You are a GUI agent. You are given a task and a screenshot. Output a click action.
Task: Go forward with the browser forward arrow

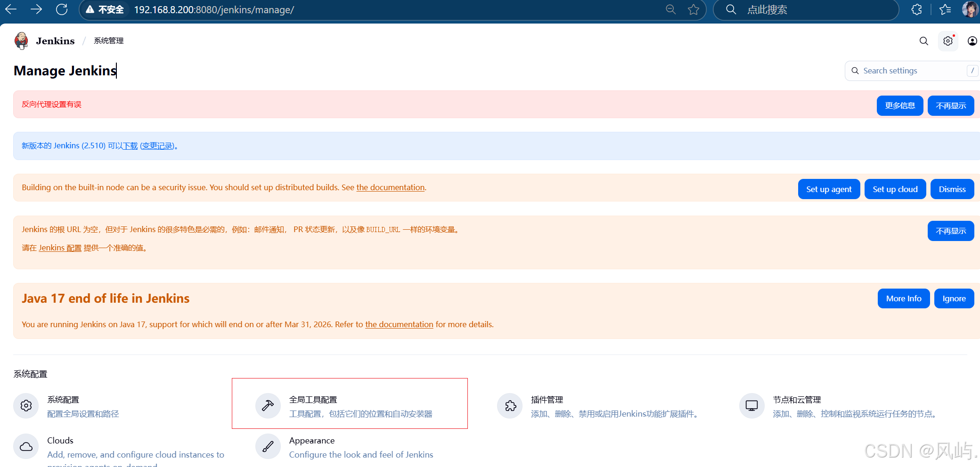[x=36, y=9]
